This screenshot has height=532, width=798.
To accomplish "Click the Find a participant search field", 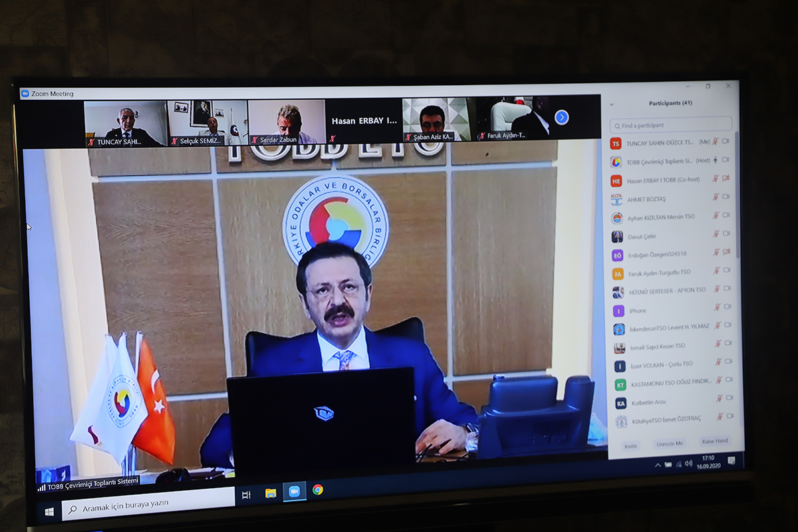I will tap(672, 125).
